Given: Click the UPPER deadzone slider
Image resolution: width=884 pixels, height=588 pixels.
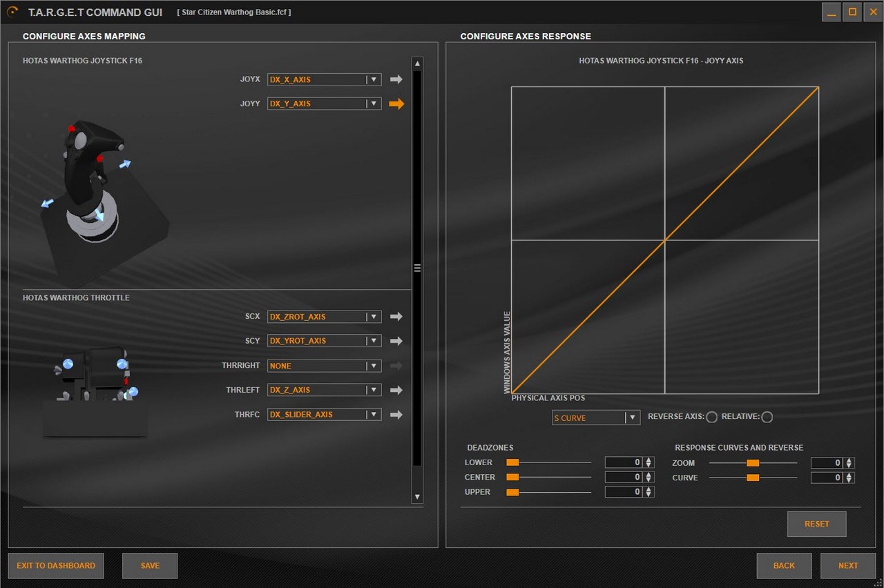Looking at the screenshot, I should [549, 492].
